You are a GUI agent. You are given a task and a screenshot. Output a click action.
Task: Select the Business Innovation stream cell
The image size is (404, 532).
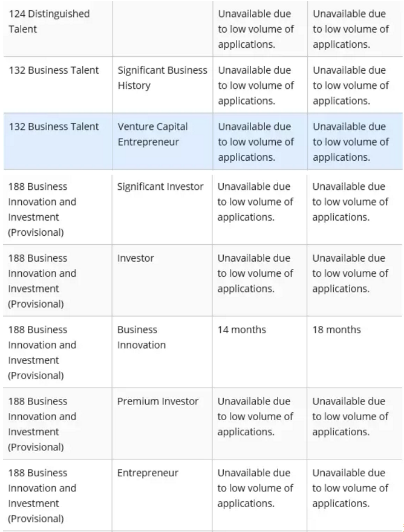[x=162, y=352]
